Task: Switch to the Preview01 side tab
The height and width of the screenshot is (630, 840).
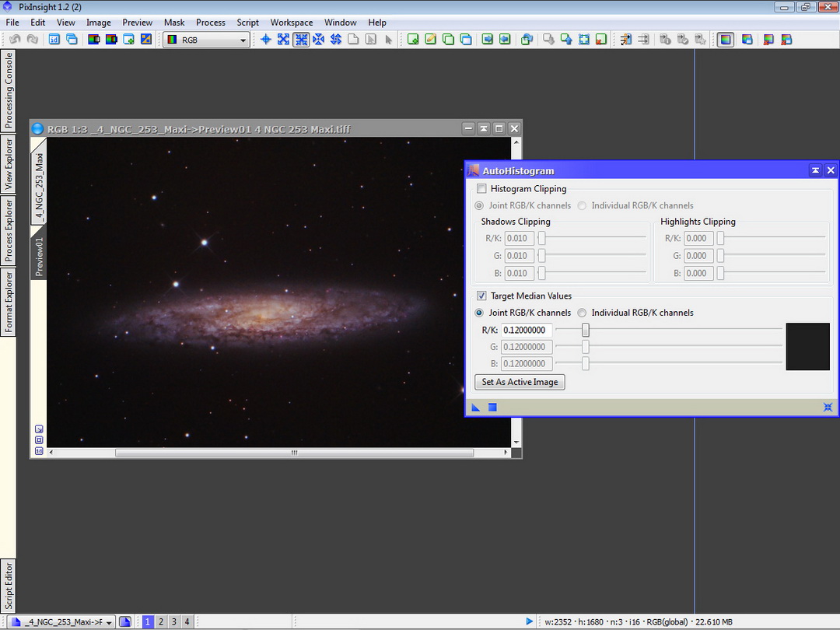Action: [39, 257]
